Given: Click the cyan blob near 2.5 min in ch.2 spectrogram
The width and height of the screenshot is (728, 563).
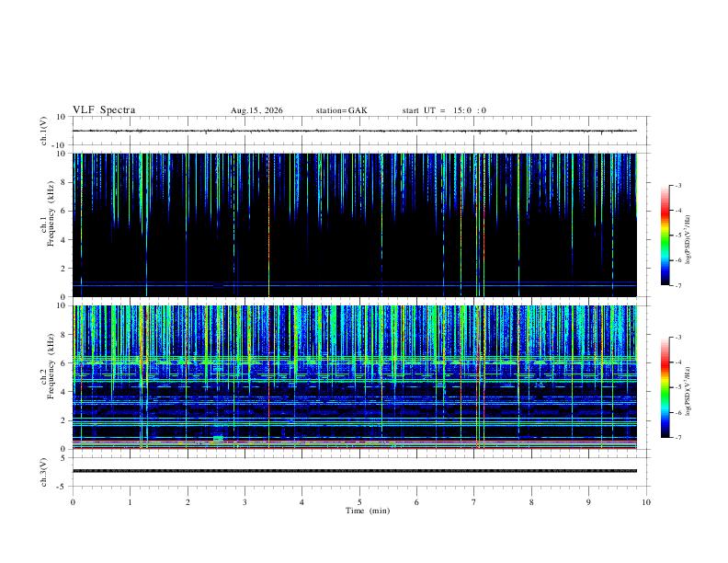Looking at the screenshot, I should 218,438.
